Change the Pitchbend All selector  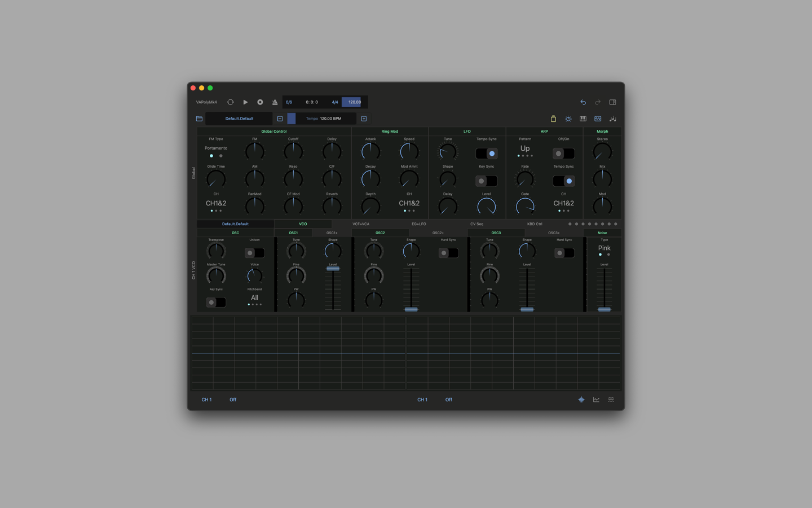[x=254, y=298]
